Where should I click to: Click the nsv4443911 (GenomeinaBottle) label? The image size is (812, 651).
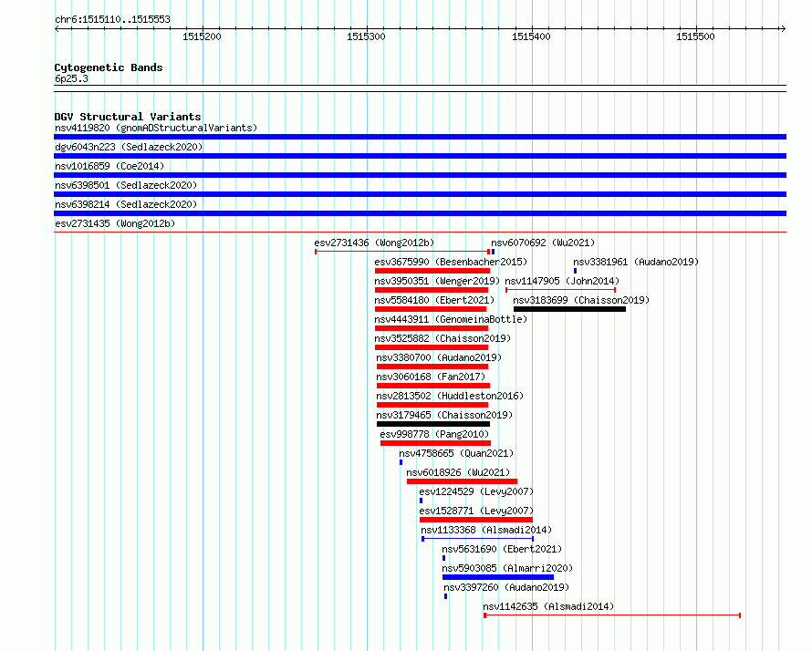coord(451,319)
